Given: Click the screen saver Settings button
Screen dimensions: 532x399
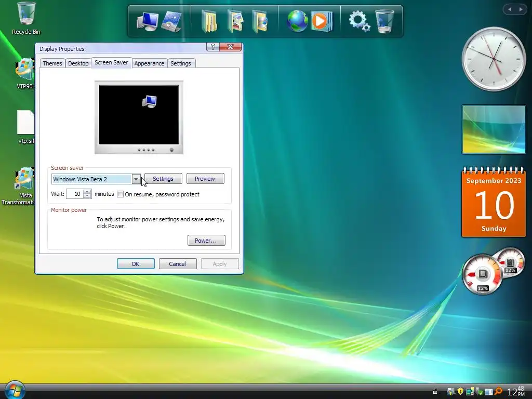Looking at the screenshot, I should (163, 179).
